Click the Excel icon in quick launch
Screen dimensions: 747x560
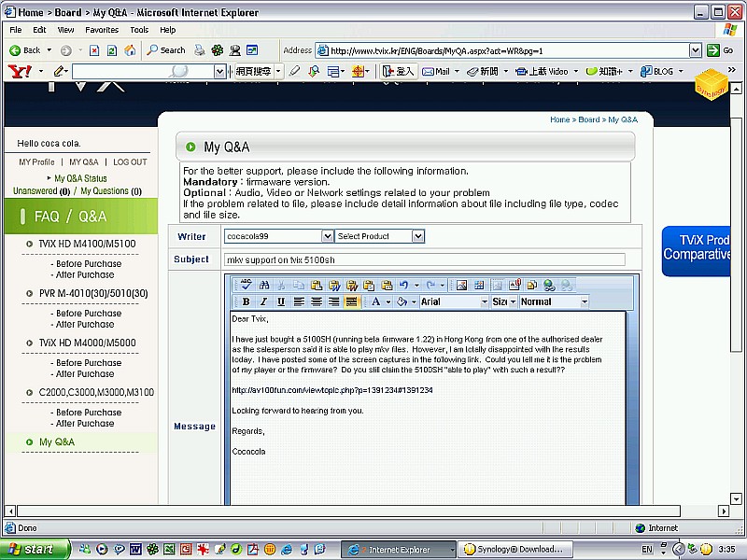(x=169, y=549)
